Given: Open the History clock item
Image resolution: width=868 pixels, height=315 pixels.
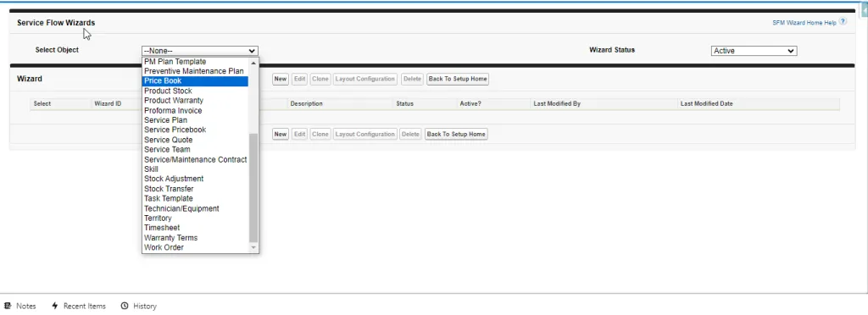Looking at the screenshot, I should (x=138, y=306).
